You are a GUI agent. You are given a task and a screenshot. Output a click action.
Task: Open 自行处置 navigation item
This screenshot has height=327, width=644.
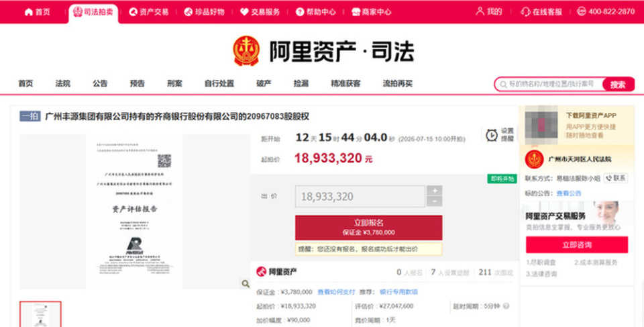click(x=219, y=83)
